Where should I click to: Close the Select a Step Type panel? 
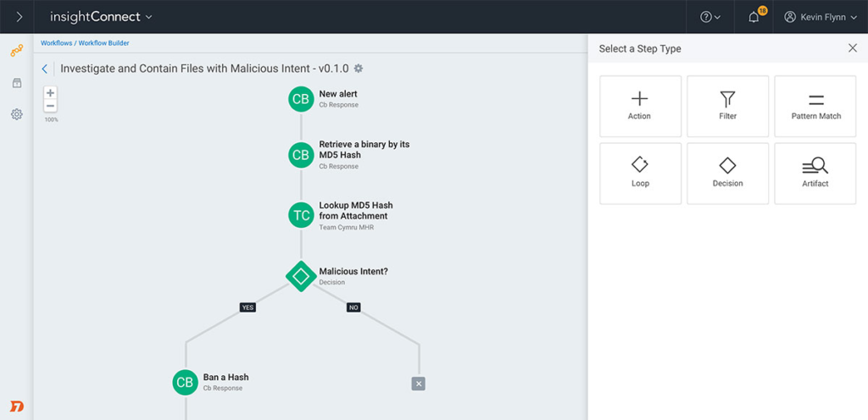pyautogui.click(x=852, y=48)
